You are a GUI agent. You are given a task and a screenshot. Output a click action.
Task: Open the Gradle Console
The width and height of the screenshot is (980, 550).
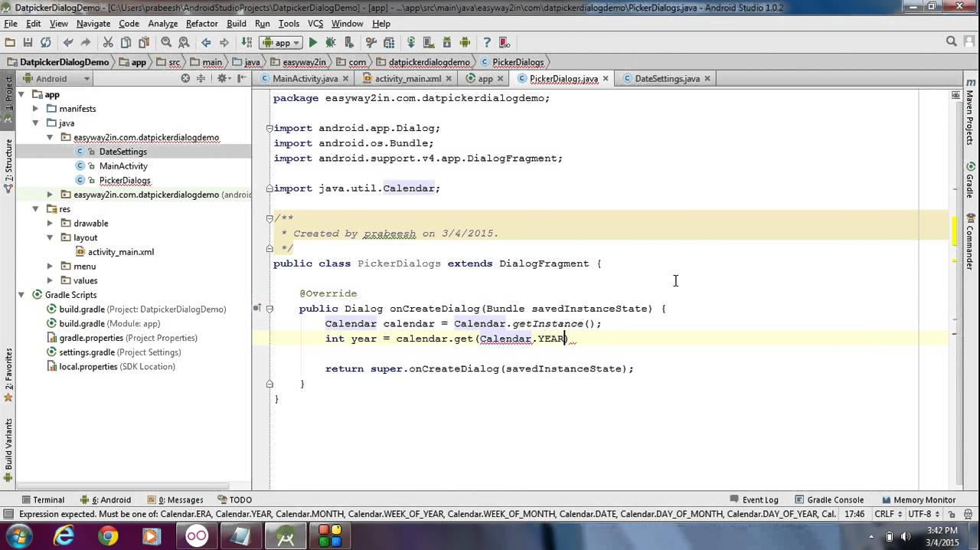tap(828, 499)
